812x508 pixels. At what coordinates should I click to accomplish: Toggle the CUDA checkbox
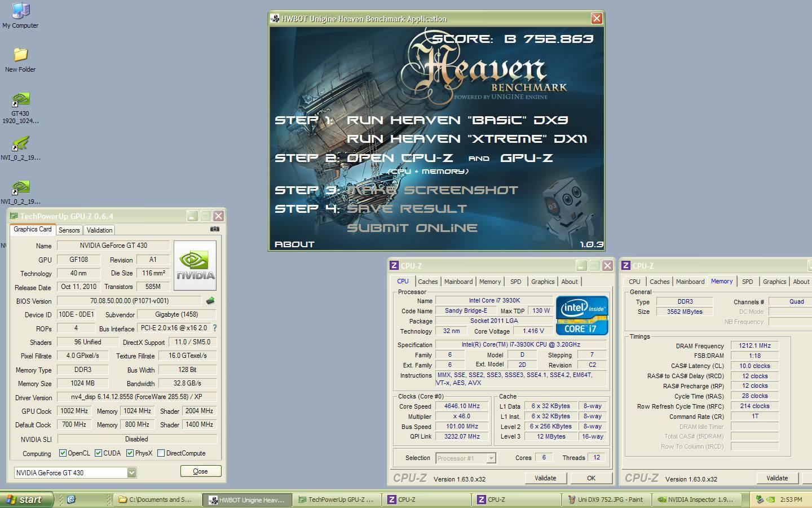point(98,453)
